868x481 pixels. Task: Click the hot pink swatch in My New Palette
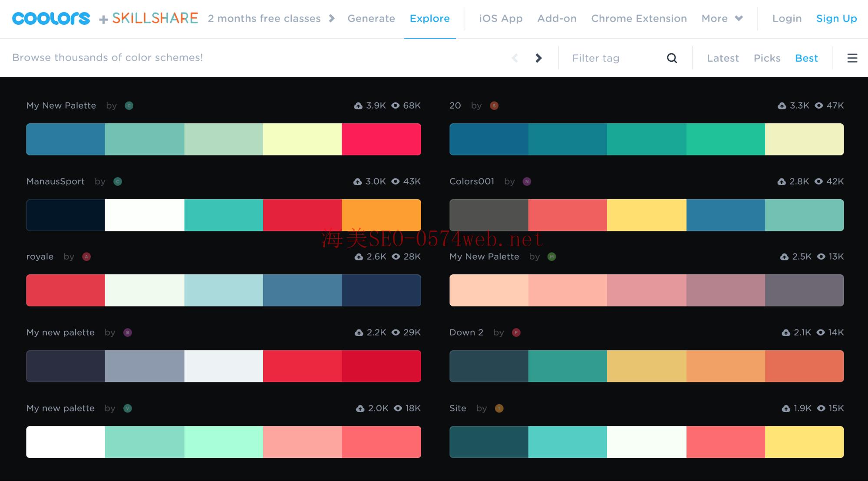pos(382,138)
